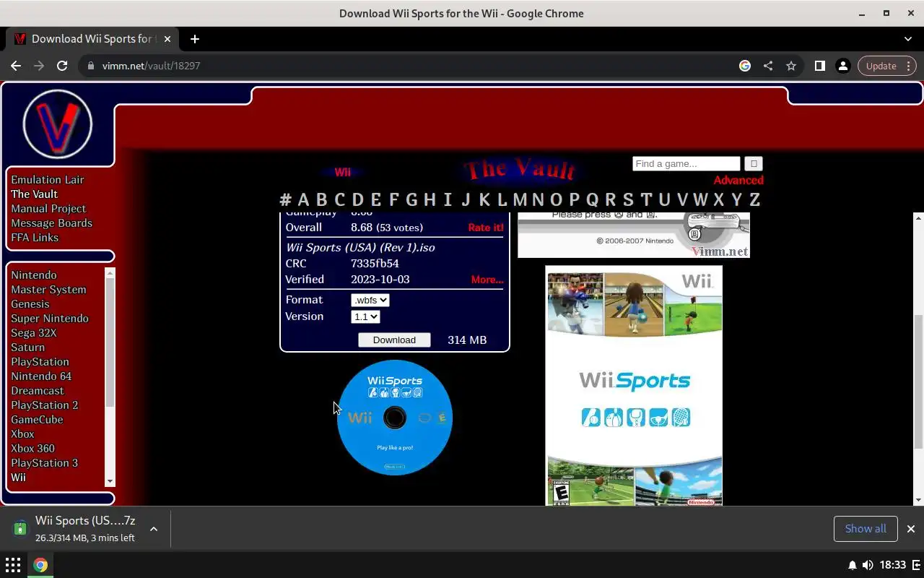
Task: Open the Format .wbfs dropdown
Action: point(370,300)
